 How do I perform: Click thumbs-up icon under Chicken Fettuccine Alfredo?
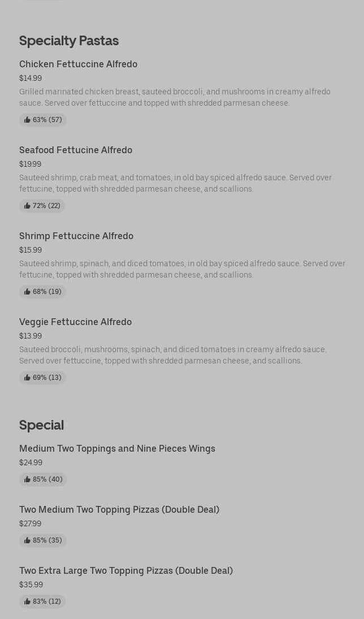27,120
